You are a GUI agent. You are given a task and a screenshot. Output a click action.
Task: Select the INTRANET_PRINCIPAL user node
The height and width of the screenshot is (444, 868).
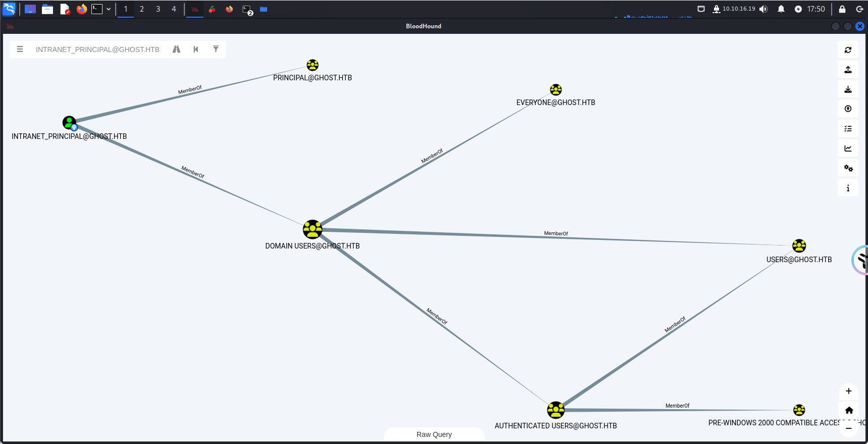69,122
